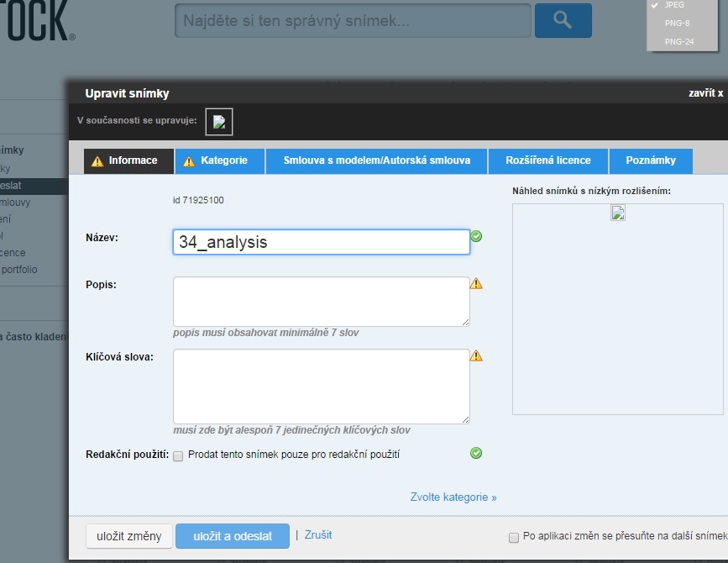Enable Prodat tento snímek pouze pro redakční použití
The height and width of the screenshot is (563, 728).
(x=178, y=456)
